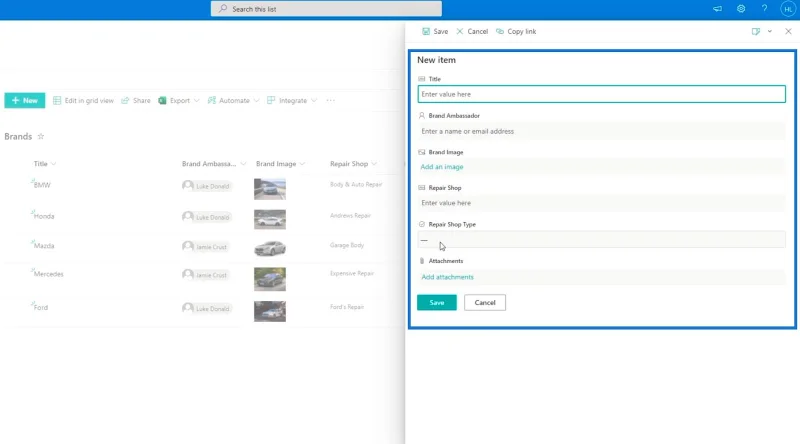Click the Cancel button at the form bottom
Image resolution: width=800 pixels, height=444 pixels.
click(x=485, y=303)
